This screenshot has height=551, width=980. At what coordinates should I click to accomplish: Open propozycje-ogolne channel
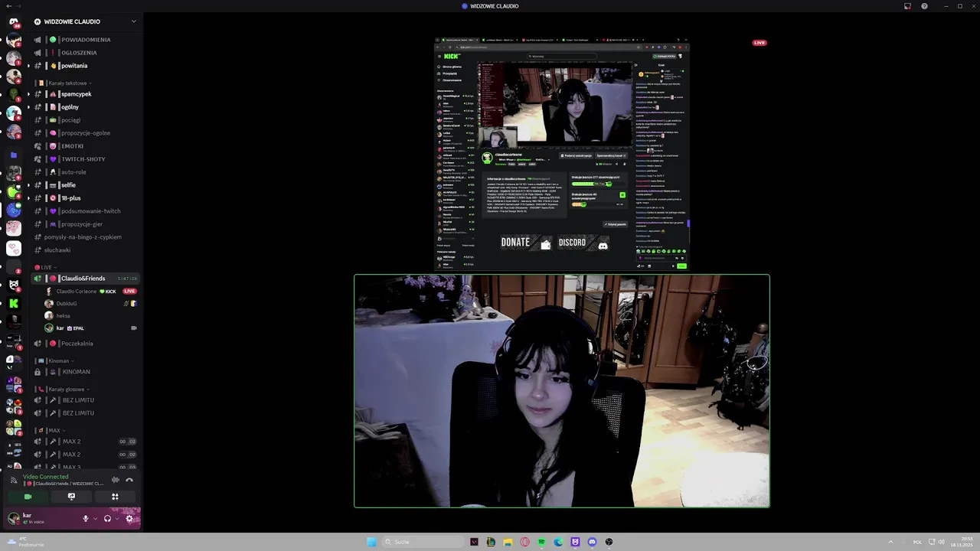(x=84, y=133)
